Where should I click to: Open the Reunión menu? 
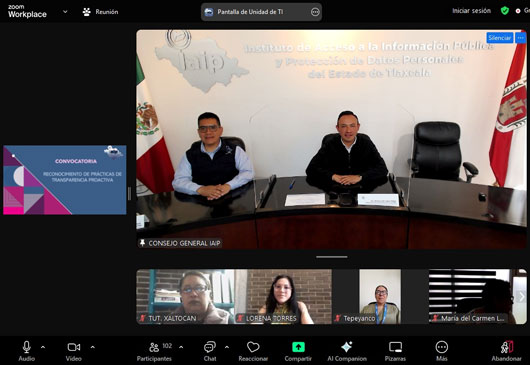[x=100, y=12]
